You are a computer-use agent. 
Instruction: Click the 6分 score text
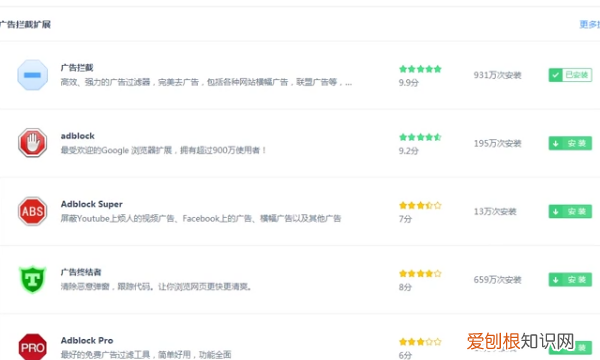405,355
